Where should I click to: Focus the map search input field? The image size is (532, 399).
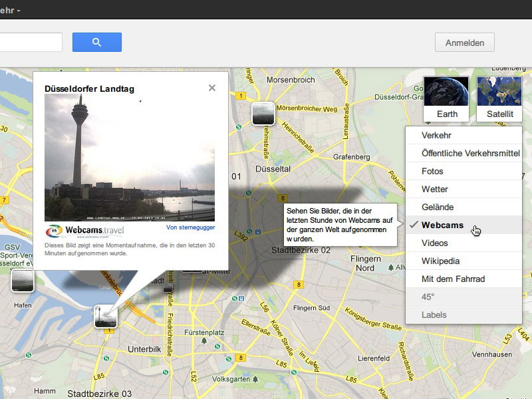point(31,42)
